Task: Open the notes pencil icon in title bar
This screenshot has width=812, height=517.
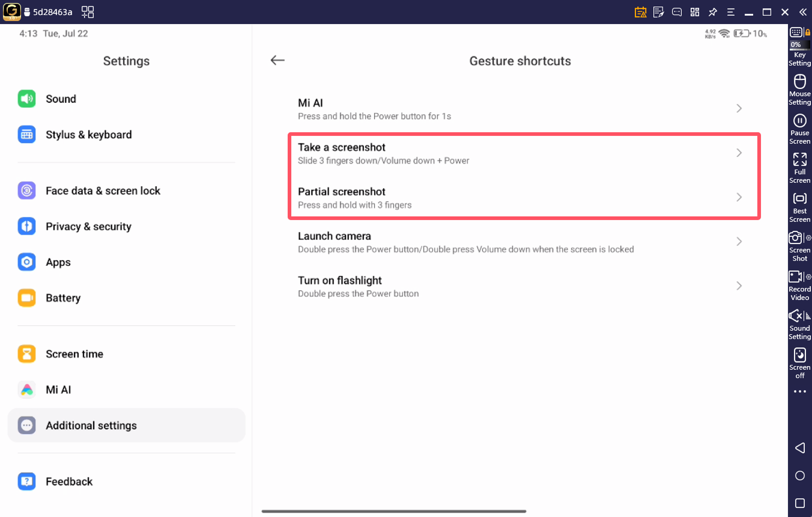Action: (659, 12)
